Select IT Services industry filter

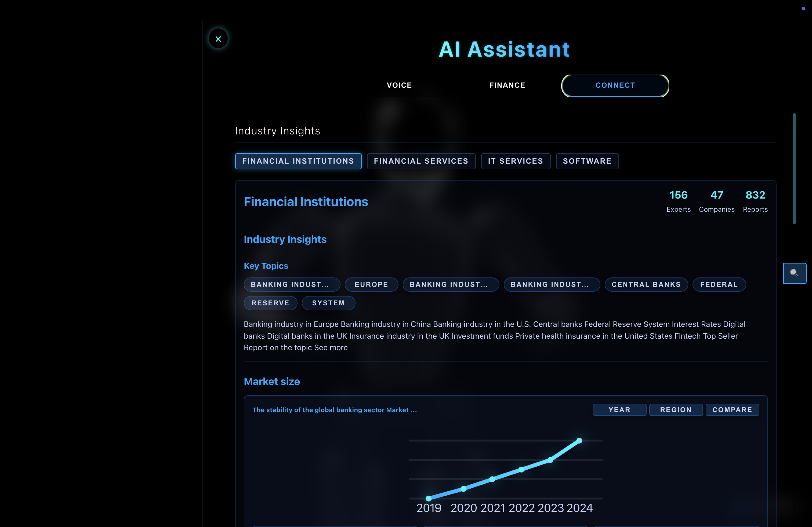point(516,161)
